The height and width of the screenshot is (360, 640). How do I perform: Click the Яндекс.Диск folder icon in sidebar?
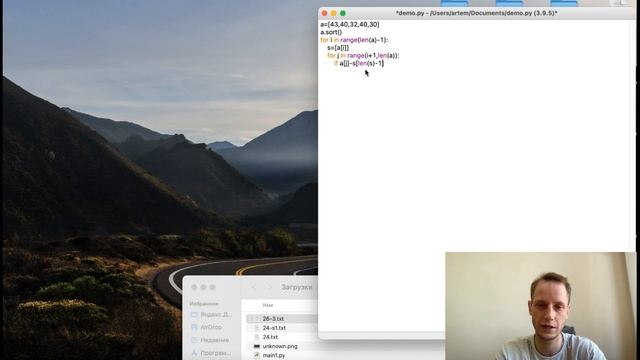194,315
